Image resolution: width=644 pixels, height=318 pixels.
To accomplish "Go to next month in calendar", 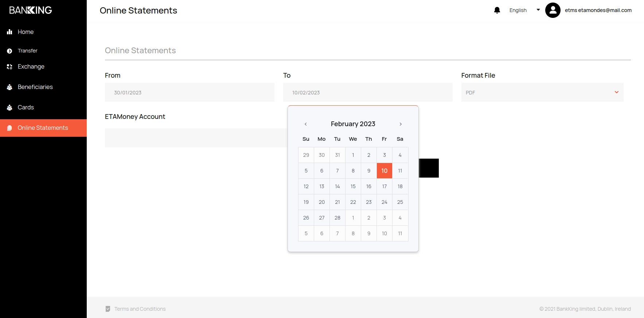I will pyautogui.click(x=401, y=124).
